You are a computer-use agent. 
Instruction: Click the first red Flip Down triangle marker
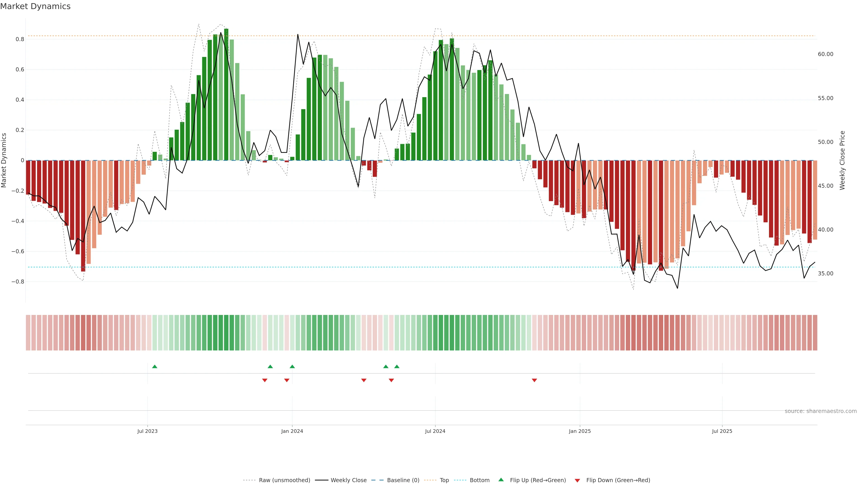pyautogui.click(x=264, y=380)
